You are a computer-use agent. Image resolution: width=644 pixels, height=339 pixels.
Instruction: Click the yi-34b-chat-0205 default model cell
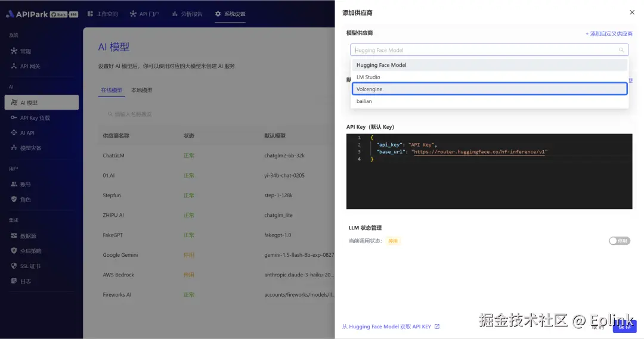click(x=284, y=176)
